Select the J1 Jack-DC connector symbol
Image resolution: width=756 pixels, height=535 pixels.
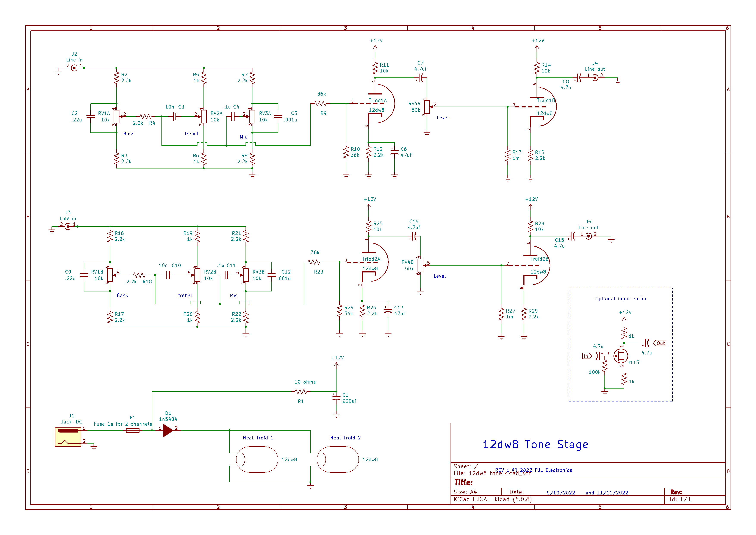(68, 436)
